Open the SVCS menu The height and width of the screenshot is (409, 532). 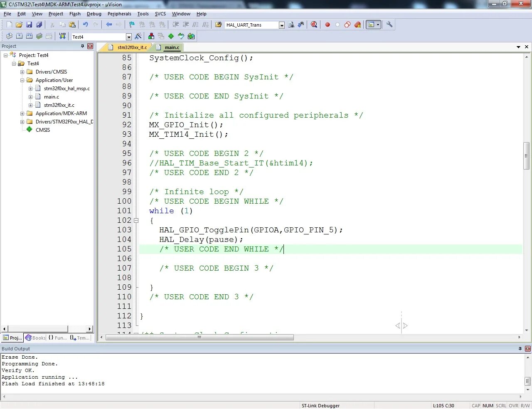160,14
